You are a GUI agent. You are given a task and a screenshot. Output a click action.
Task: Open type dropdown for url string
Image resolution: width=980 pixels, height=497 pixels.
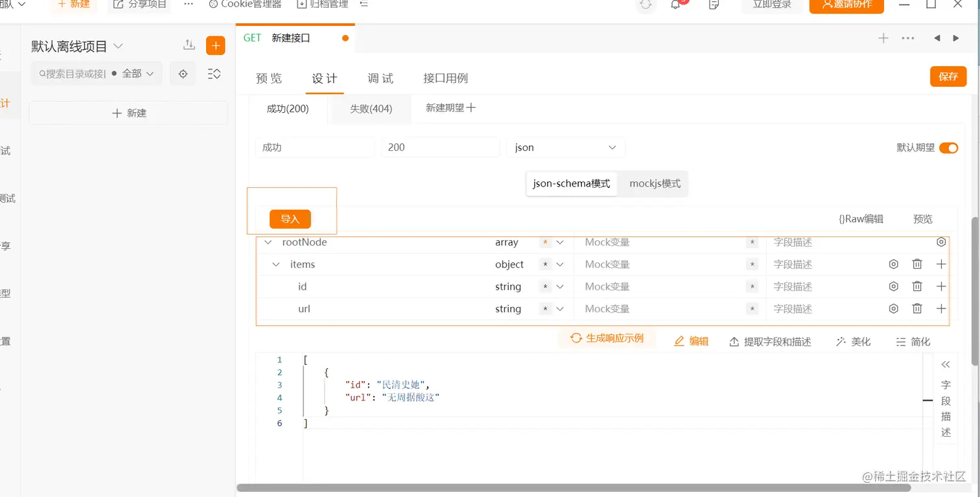point(560,308)
